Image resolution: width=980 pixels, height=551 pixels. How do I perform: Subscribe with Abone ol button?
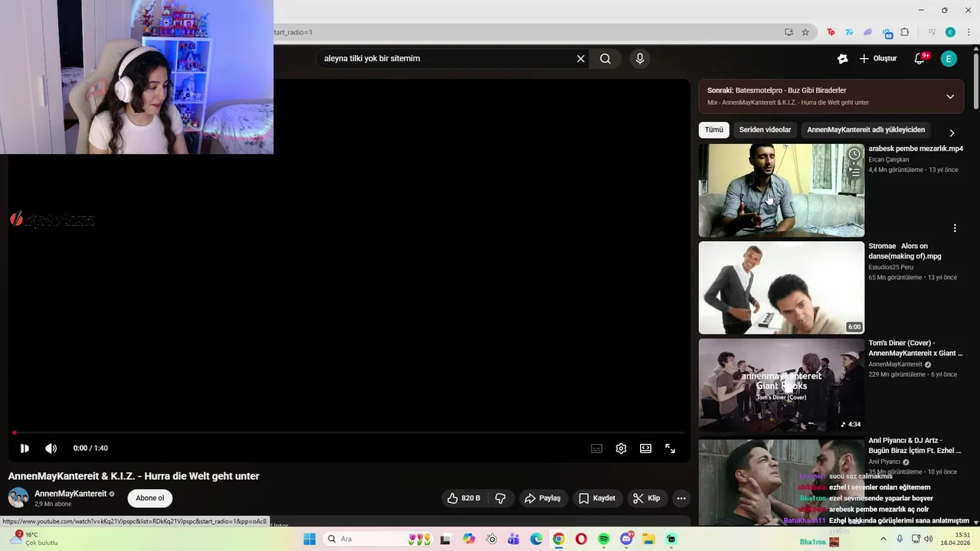[150, 498]
